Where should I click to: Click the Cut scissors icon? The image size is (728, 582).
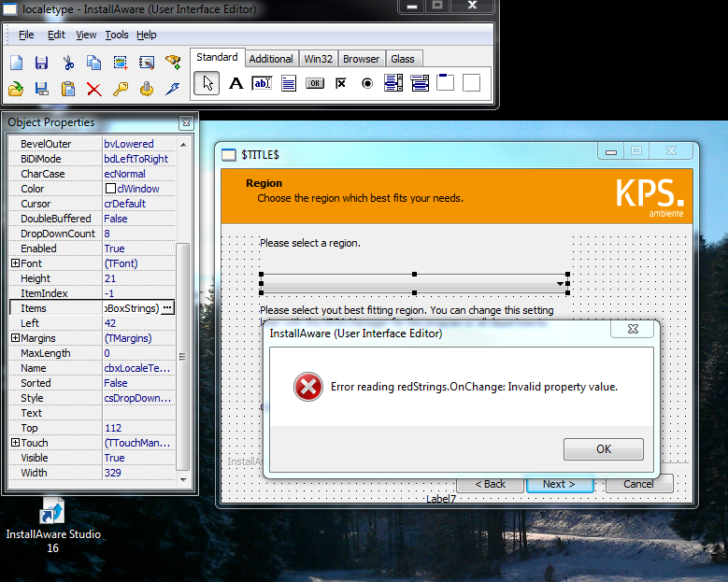point(68,63)
